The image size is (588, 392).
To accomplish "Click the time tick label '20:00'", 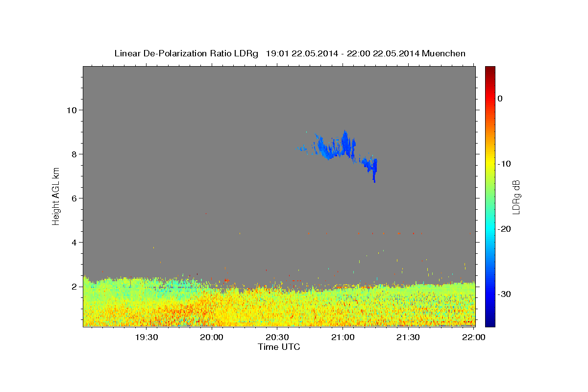I will click(x=212, y=337).
